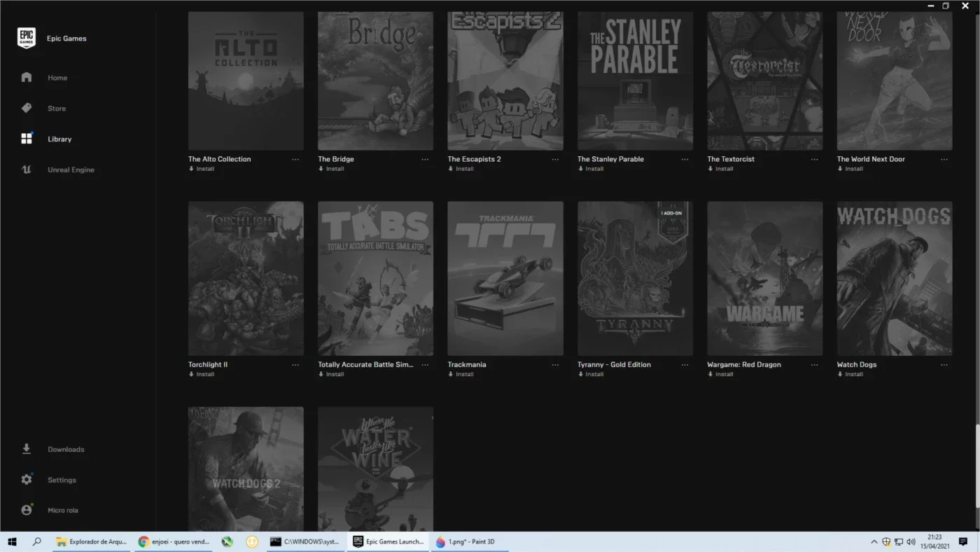Open the Store tag icon

(x=27, y=108)
